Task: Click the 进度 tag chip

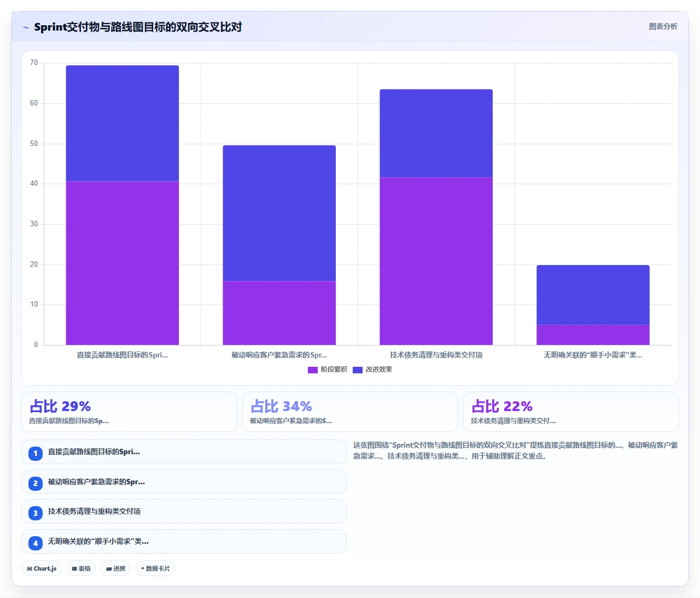Action: [x=115, y=568]
